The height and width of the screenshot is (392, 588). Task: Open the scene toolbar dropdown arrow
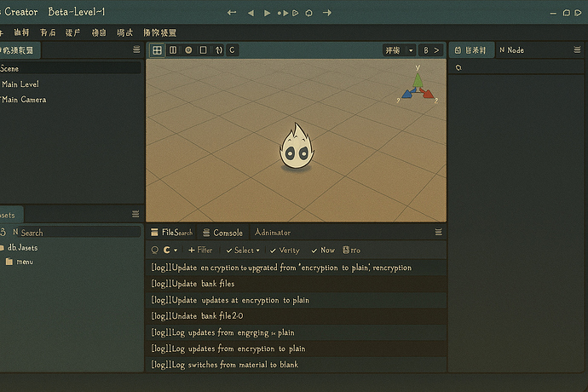click(411, 50)
